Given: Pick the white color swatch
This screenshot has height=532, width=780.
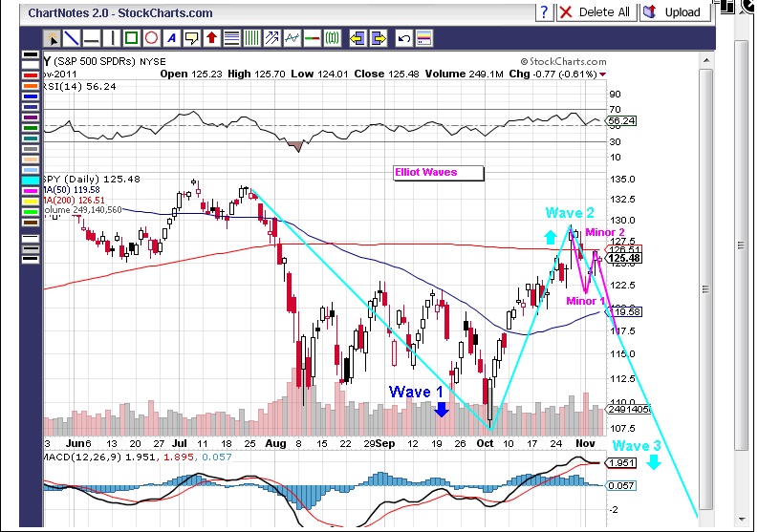Looking at the screenshot, I should [31, 65].
